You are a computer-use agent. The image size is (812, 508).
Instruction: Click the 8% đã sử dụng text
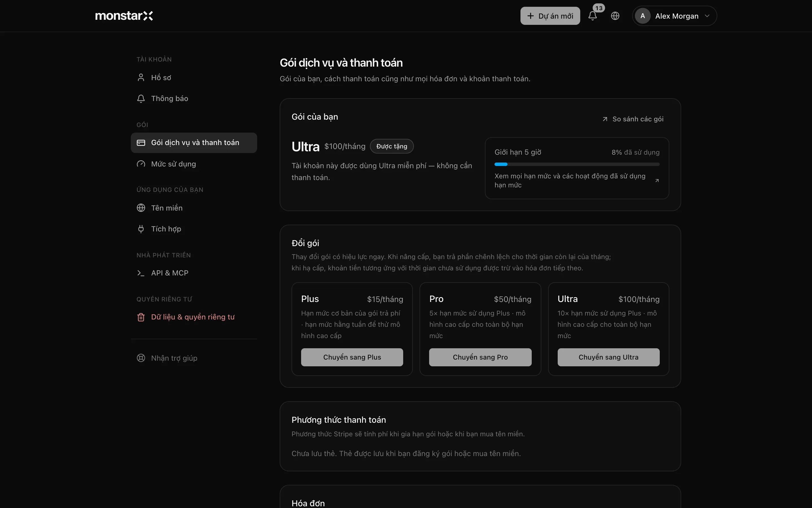pyautogui.click(x=635, y=152)
